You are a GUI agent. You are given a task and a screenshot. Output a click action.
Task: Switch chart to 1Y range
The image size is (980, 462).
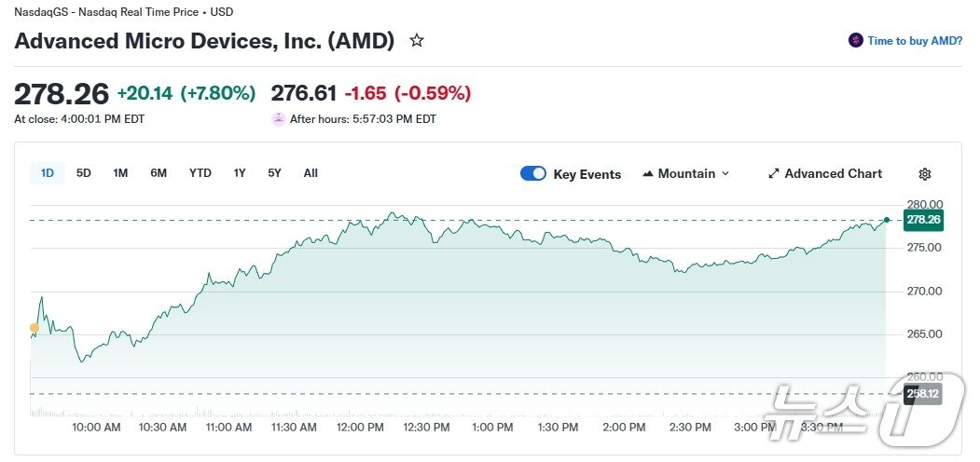pyautogui.click(x=240, y=173)
